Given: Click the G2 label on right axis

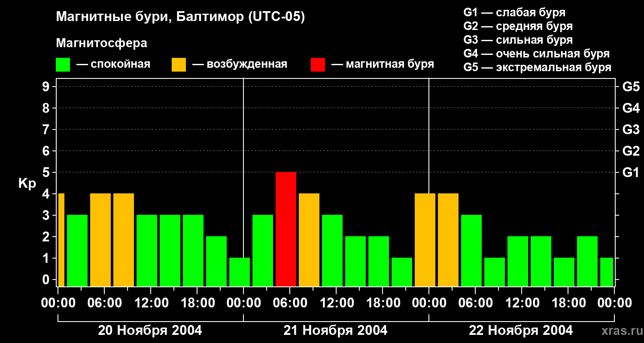Looking at the screenshot, I should [631, 151].
